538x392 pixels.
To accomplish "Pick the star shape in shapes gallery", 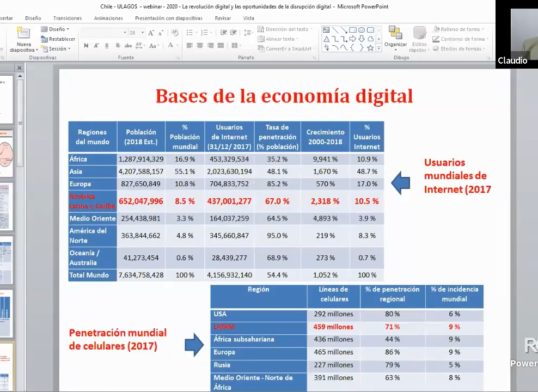I will point(370,48).
